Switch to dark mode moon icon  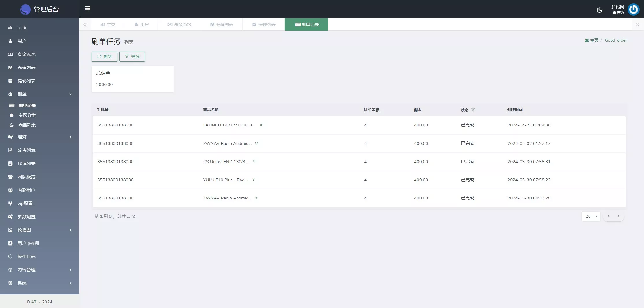pyautogui.click(x=599, y=10)
